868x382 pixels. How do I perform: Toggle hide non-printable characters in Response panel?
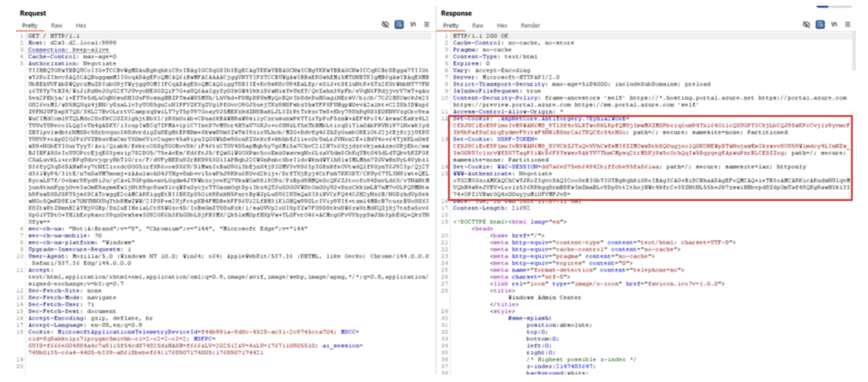coord(806,24)
